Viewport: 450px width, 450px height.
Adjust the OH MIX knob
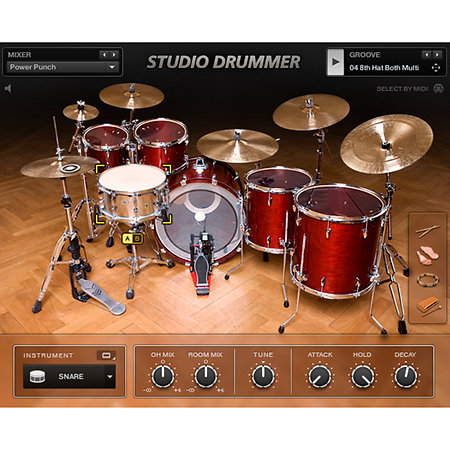[163, 376]
